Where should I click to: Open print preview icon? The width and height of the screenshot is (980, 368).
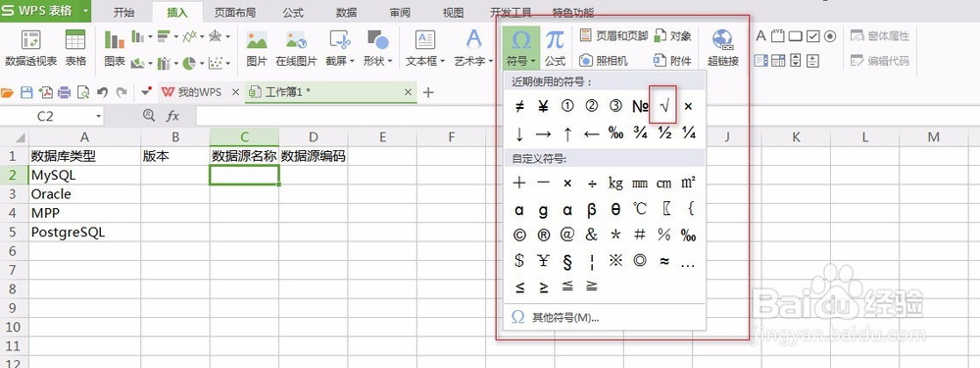pos(83,92)
